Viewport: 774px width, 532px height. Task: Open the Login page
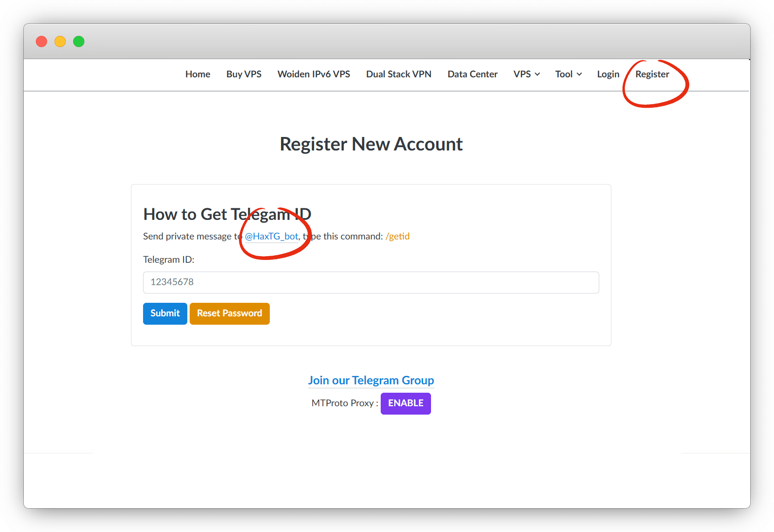tap(608, 74)
